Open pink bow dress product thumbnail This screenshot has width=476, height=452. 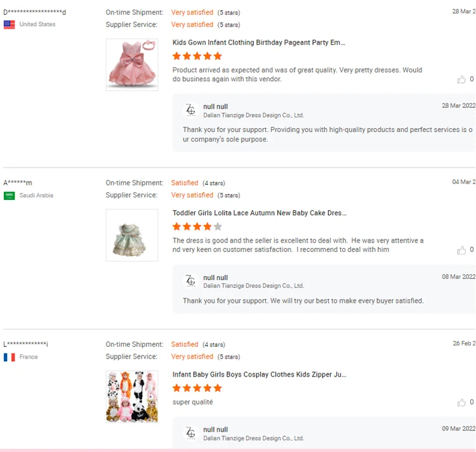click(132, 65)
